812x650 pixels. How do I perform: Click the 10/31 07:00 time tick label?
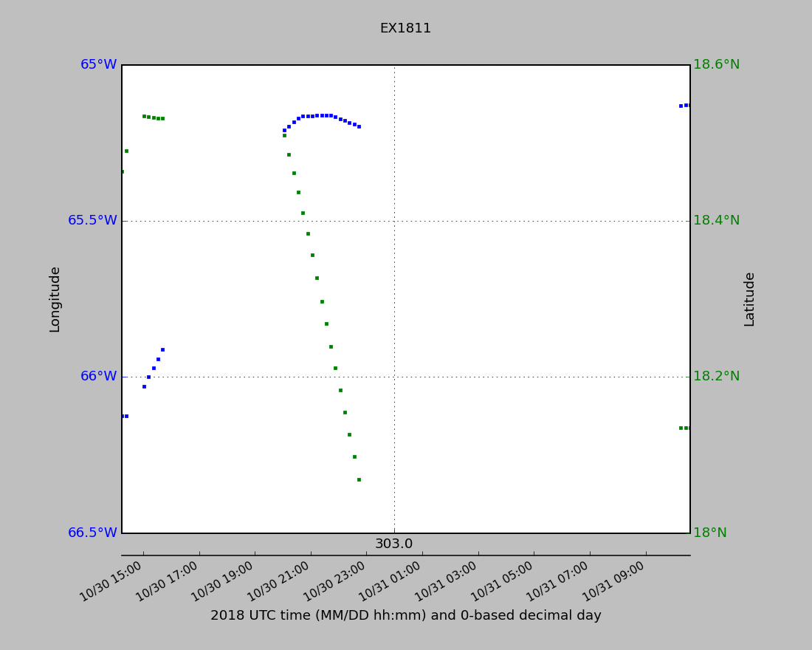558,582
